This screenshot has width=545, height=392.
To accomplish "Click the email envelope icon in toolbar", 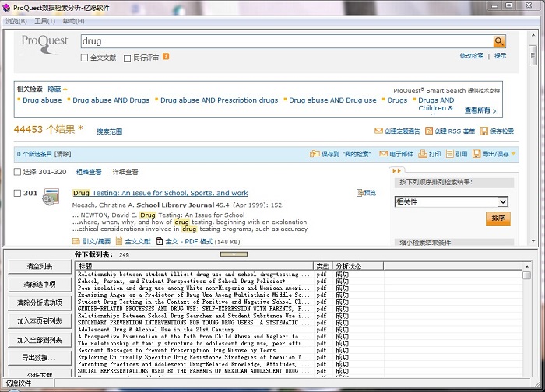I will coord(383,154).
